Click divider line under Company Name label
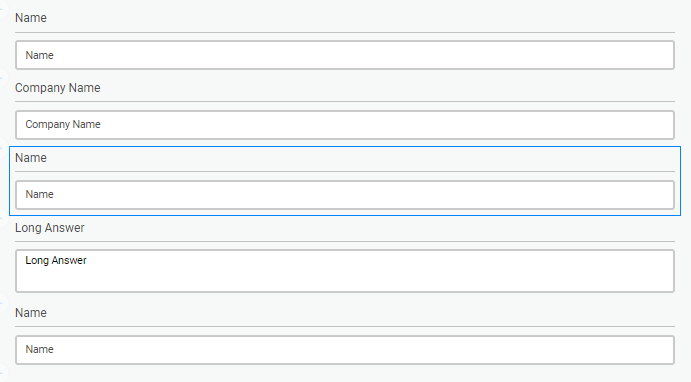The image size is (691, 382). pyautogui.click(x=345, y=102)
